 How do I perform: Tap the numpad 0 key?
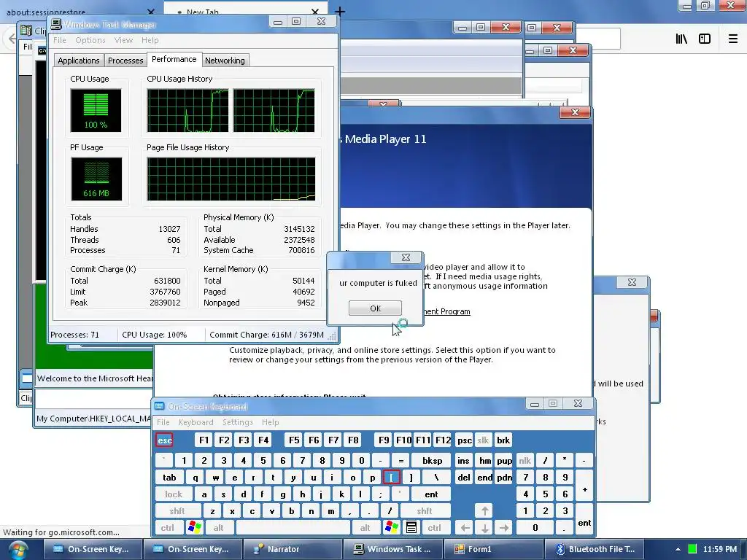pyautogui.click(x=535, y=528)
